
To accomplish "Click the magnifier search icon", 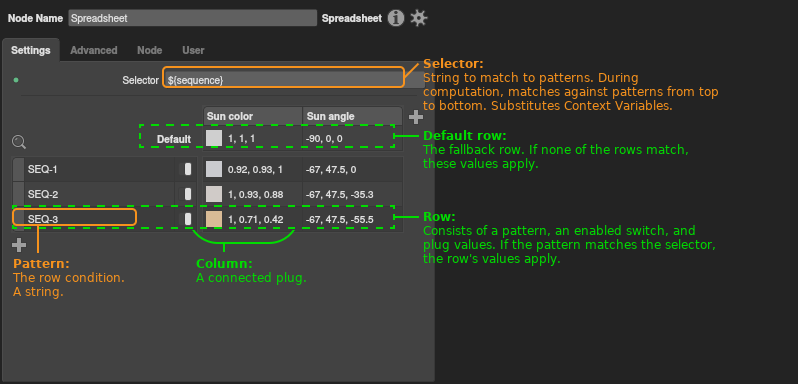I will [19, 142].
